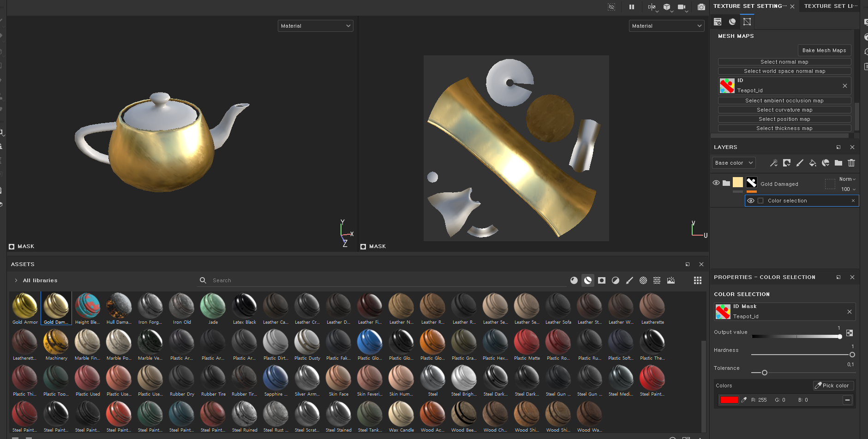This screenshot has width=868, height=439.
Task: Take a screenshot with the camera icon
Action: 701,7
